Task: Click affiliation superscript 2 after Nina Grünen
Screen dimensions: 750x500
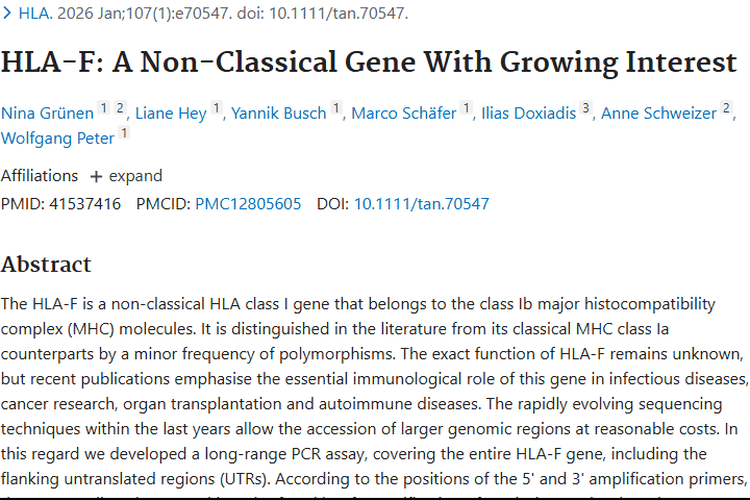Action: tap(120, 108)
